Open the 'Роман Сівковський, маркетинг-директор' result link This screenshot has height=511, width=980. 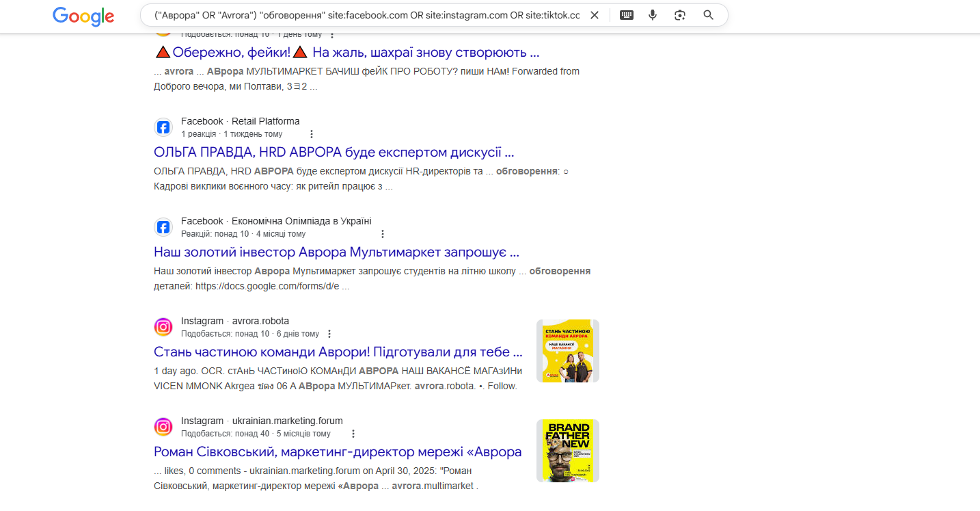pos(338,451)
